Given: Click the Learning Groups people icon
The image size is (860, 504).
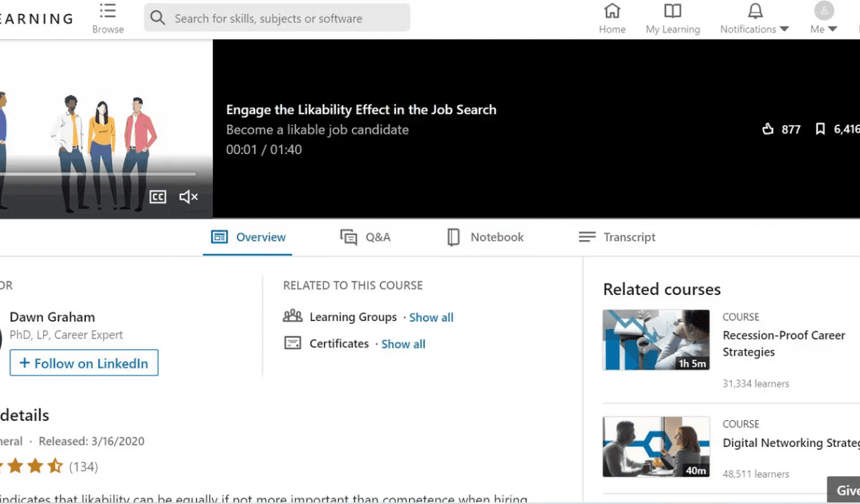Looking at the screenshot, I should [292, 316].
